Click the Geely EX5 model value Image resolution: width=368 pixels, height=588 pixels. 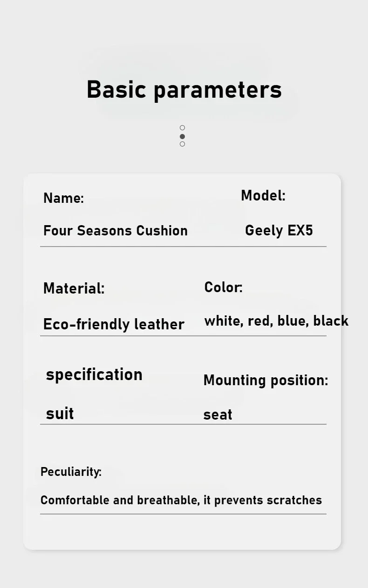(x=279, y=230)
